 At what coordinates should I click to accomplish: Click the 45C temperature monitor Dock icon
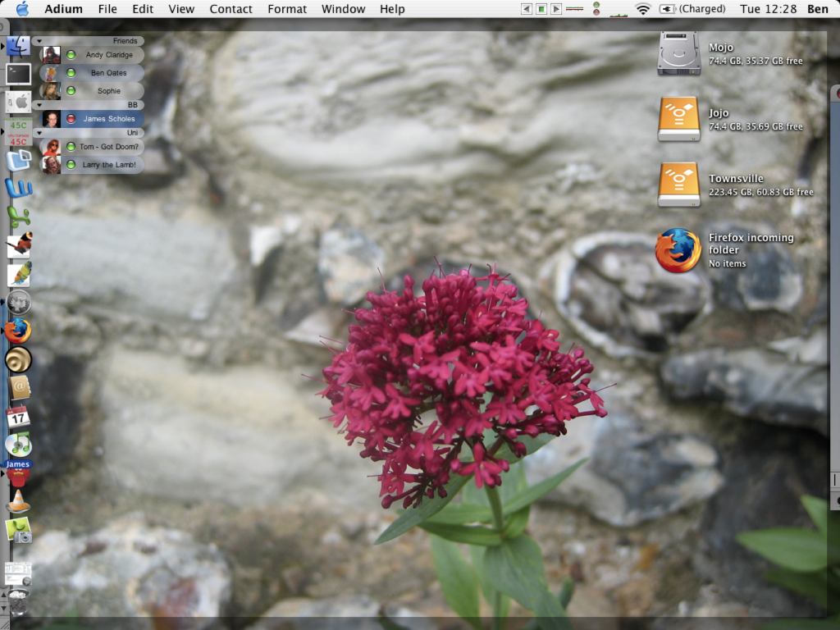click(x=18, y=132)
